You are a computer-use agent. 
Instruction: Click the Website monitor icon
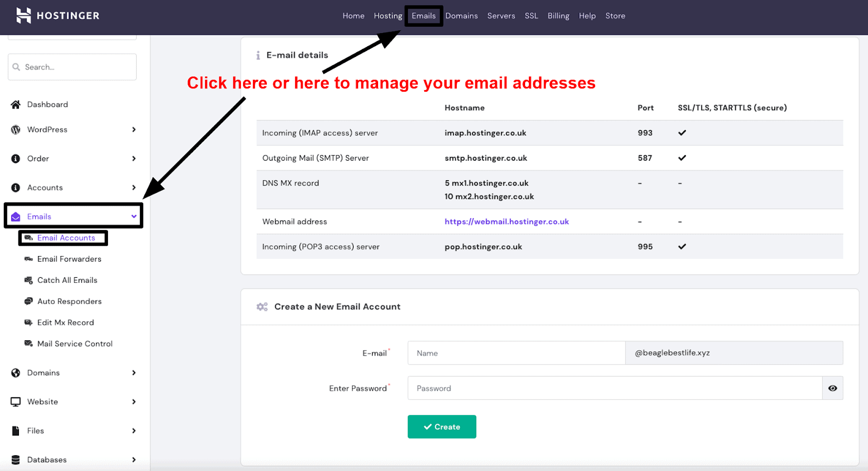tap(16, 402)
